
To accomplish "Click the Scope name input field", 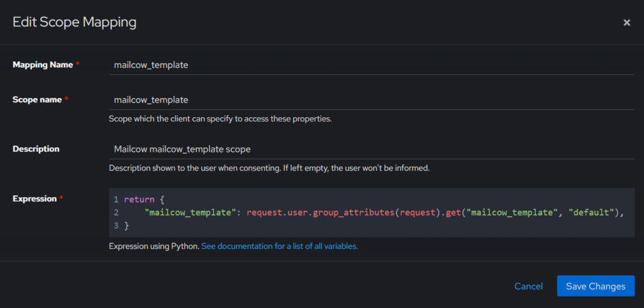I will (372, 100).
